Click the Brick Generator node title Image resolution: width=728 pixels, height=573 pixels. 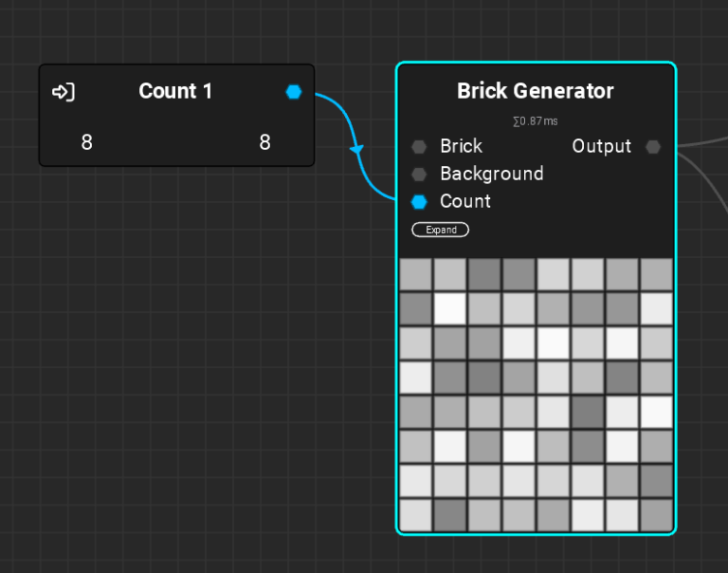[x=536, y=91]
